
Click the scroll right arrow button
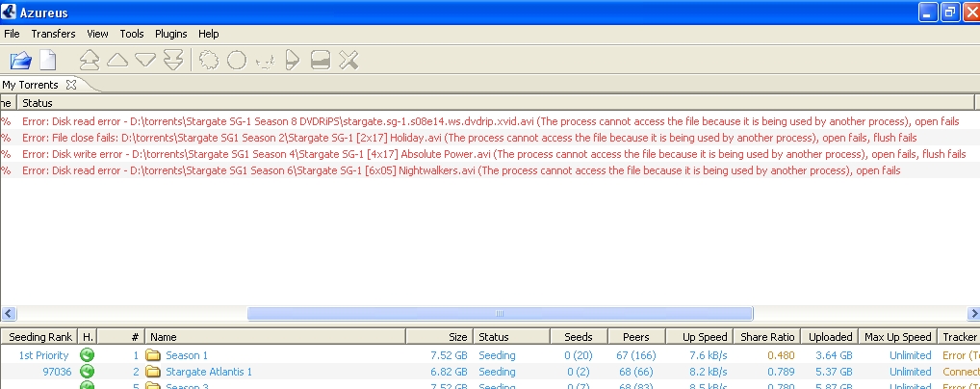point(973,313)
